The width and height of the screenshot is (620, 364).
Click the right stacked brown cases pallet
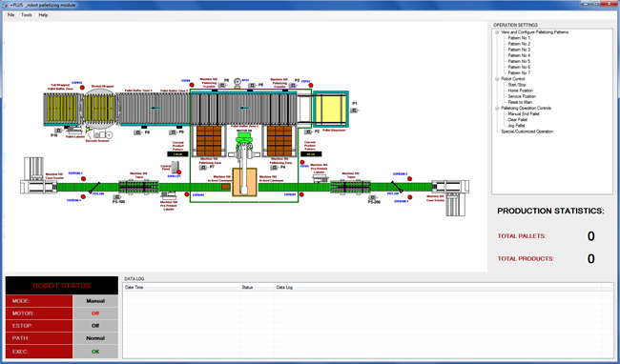[279, 141]
